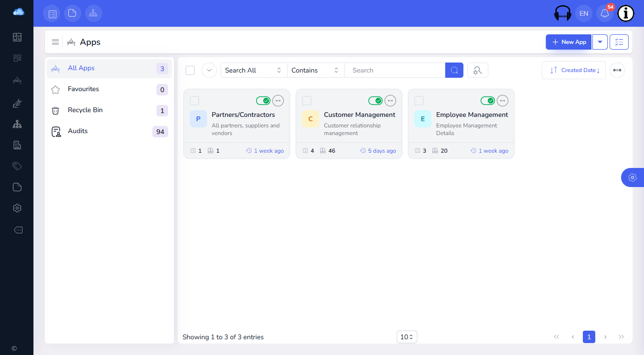Viewport: 644px width, 355px height.
Task: Open the tags icon in left sidebar
Action: 17,166
